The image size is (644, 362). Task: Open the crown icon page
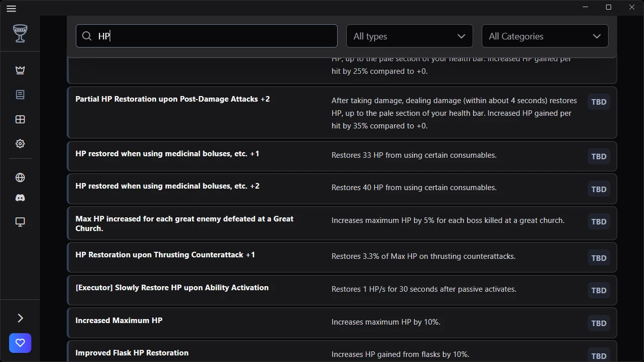(20, 70)
